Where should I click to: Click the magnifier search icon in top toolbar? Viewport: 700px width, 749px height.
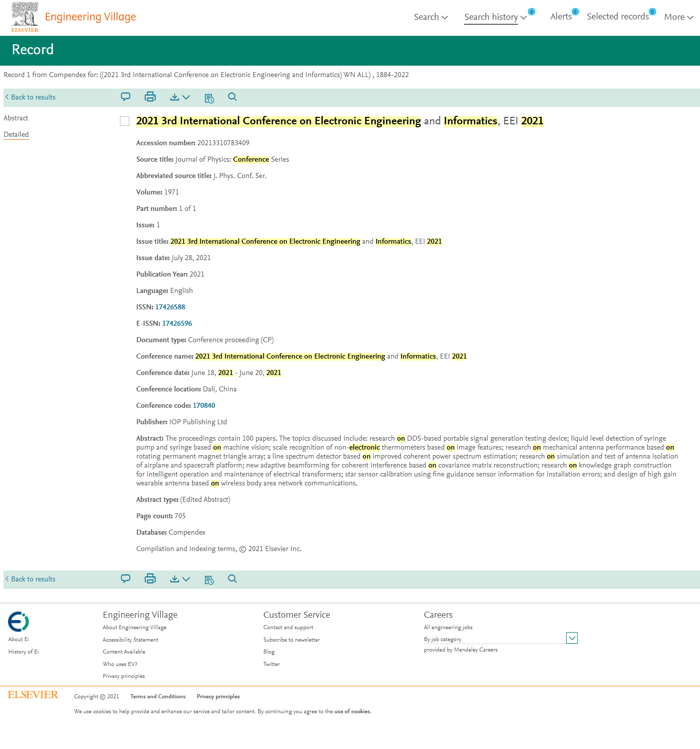(x=232, y=97)
